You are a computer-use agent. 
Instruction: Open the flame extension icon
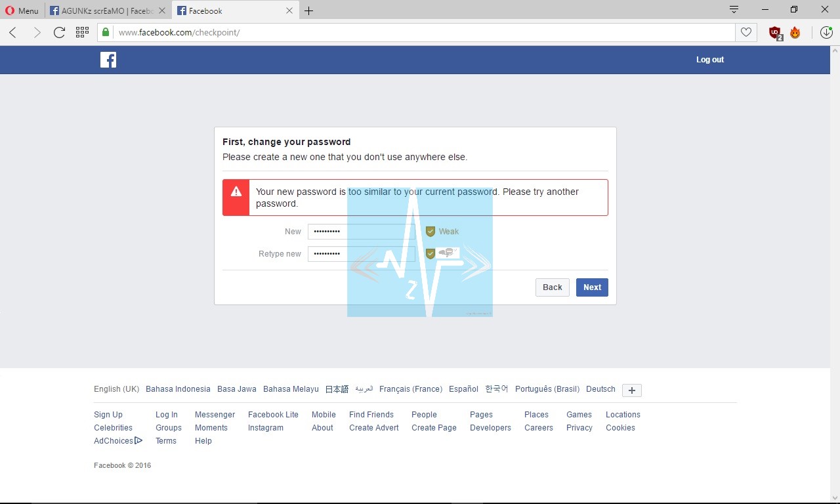(795, 33)
